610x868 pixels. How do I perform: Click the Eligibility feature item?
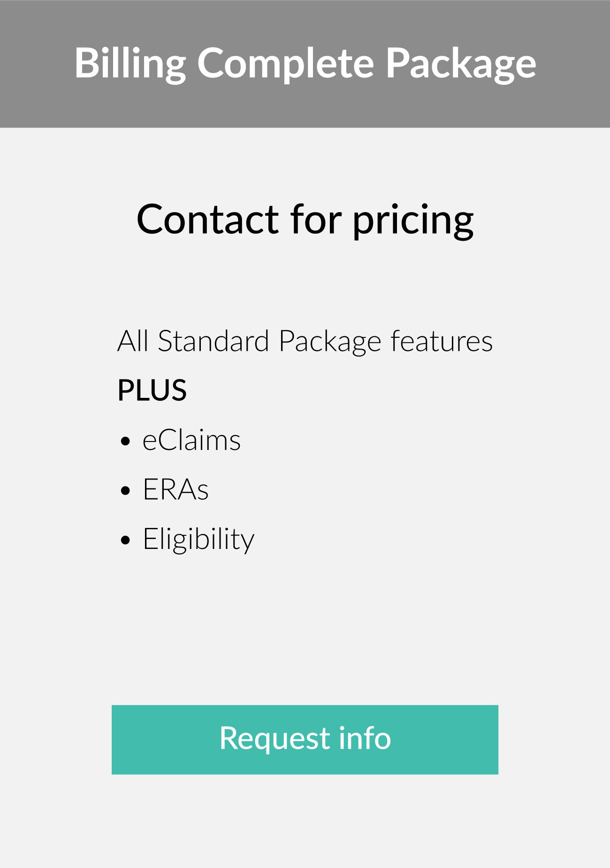[198, 540]
